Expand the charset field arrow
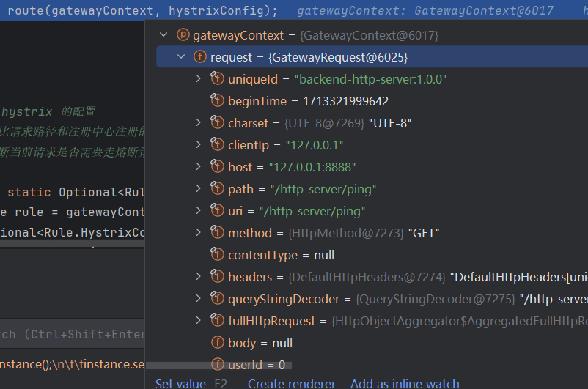 click(x=198, y=123)
